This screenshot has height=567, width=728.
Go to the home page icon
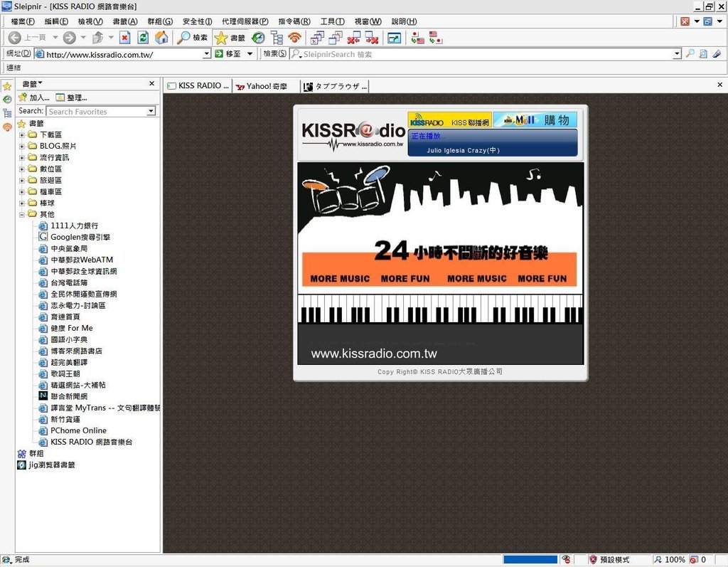point(161,38)
